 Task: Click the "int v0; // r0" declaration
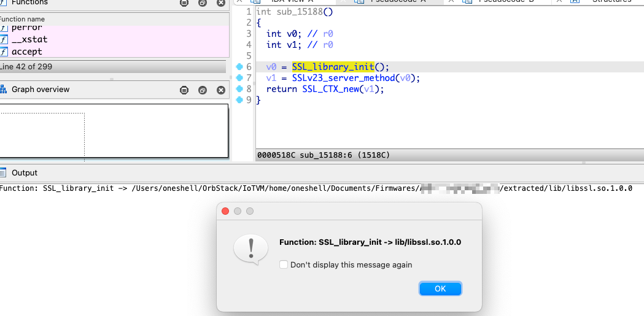300,34
